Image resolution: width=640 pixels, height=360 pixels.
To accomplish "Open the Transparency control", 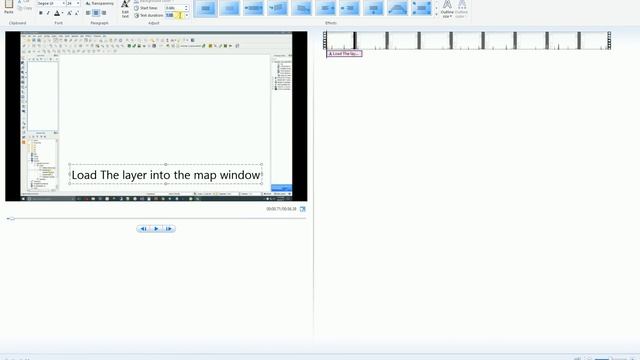I will (100, 3).
